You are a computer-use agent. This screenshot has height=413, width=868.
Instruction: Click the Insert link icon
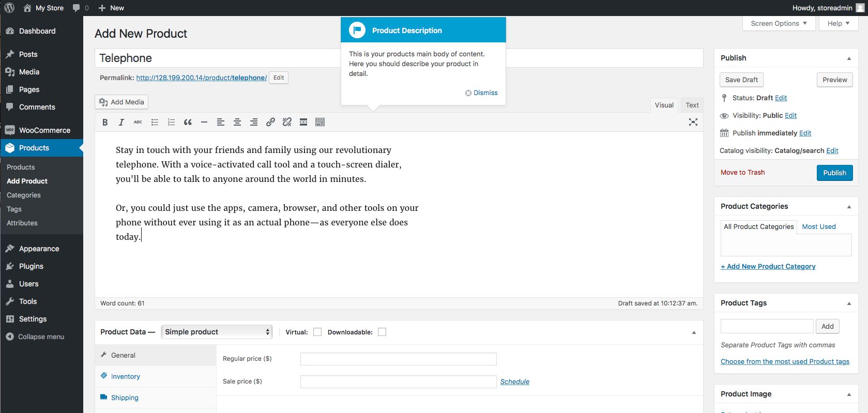pos(270,123)
